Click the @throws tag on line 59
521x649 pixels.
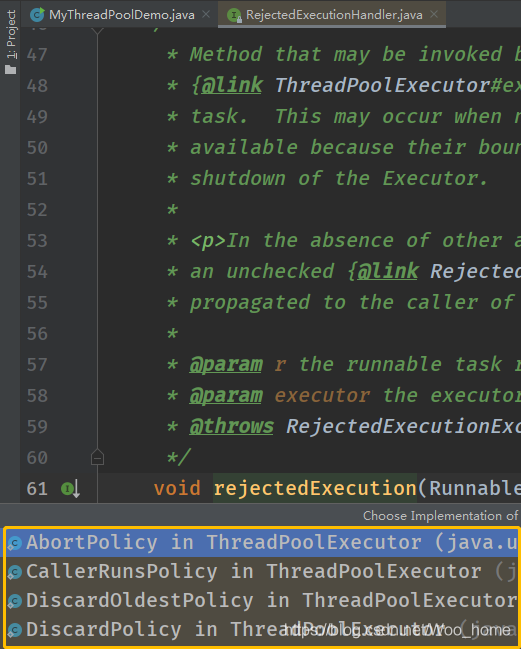231,427
